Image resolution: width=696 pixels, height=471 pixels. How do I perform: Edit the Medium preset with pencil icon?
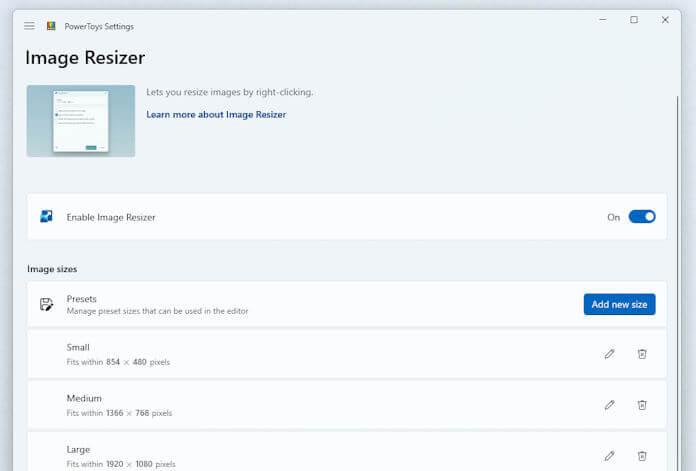(609, 405)
